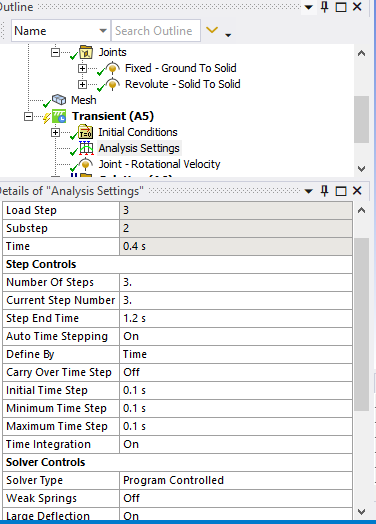Click the Step Controls section header
Viewport: 376px width, 524px height.
coord(177,264)
